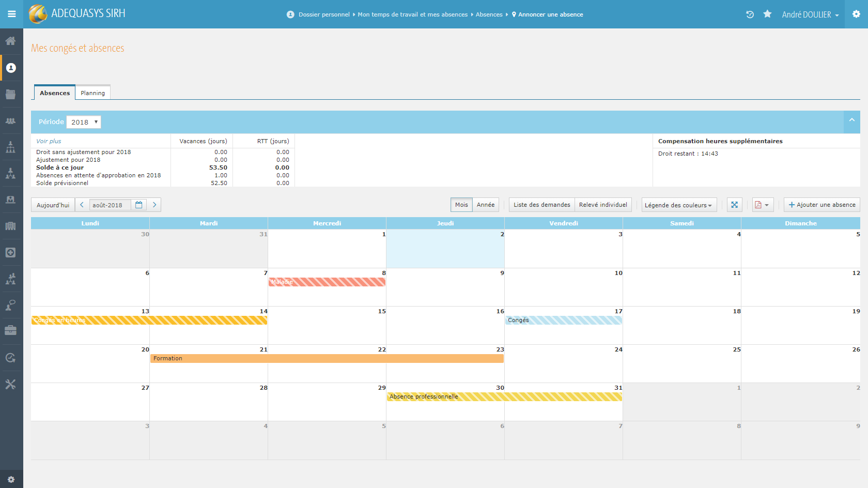Click Ajouter une absence button
868x488 pixels.
(822, 205)
